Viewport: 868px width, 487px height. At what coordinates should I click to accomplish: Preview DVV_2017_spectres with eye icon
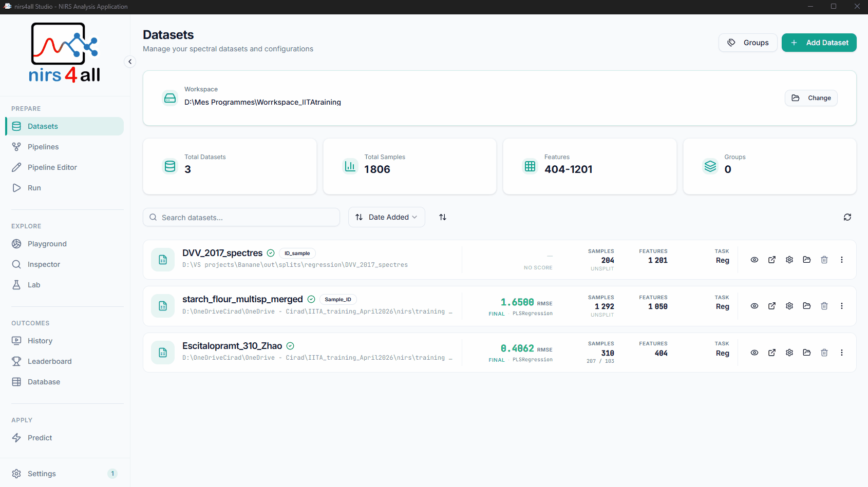754,260
